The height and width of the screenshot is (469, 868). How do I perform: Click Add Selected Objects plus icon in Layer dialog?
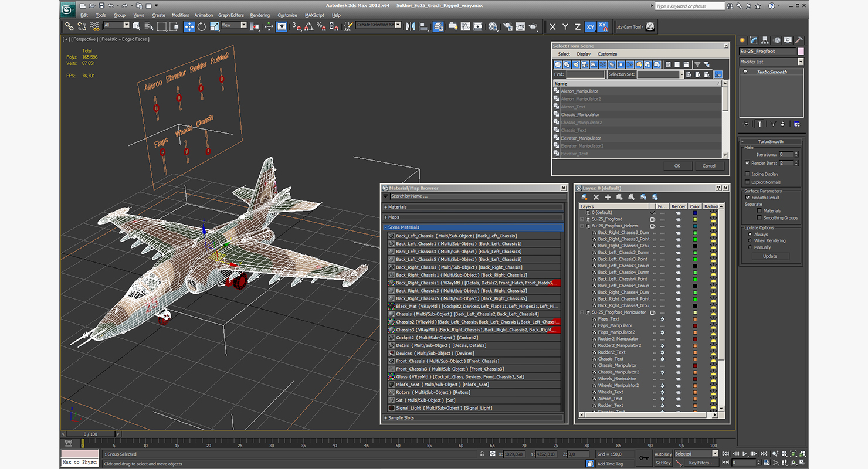point(608,198)
